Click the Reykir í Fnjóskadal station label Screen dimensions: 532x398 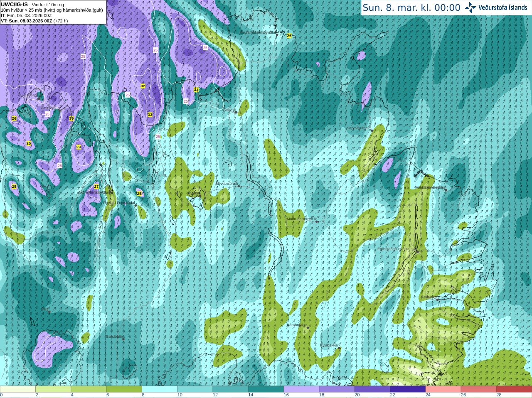tap(119, 203)
